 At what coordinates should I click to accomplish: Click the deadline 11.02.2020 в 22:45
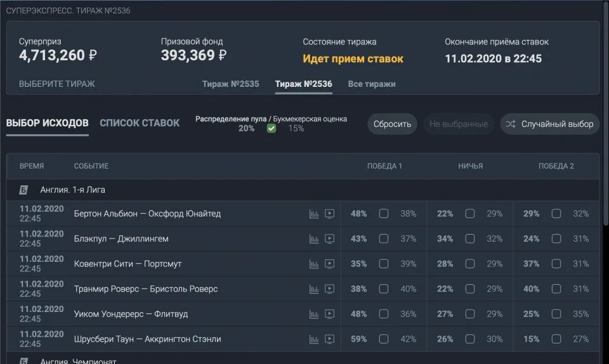click(494, 58)
